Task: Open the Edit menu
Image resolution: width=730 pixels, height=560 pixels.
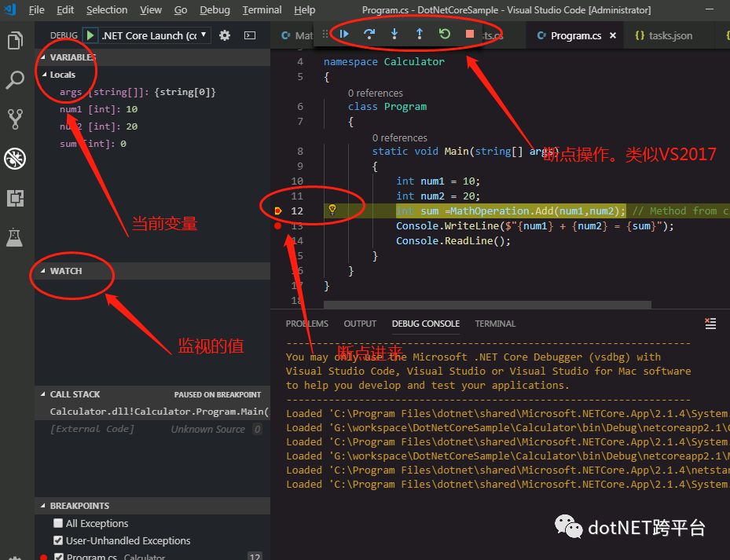Action: 65,9
